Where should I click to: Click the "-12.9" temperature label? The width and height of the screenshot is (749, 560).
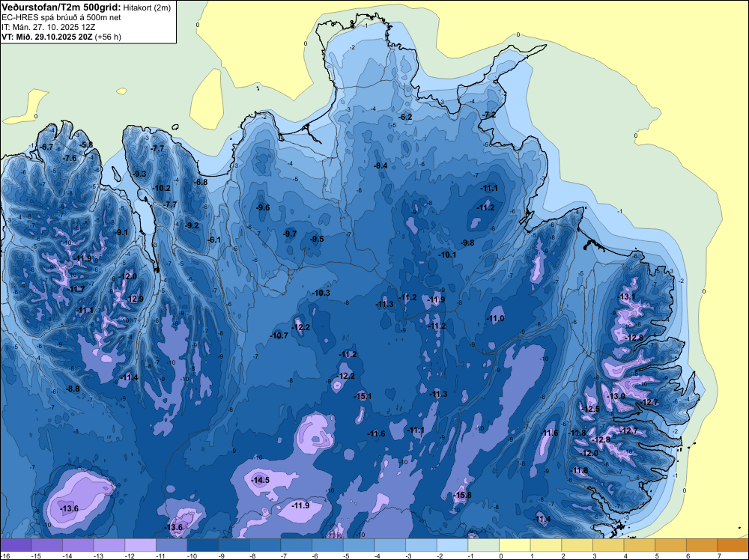[134, 299]
